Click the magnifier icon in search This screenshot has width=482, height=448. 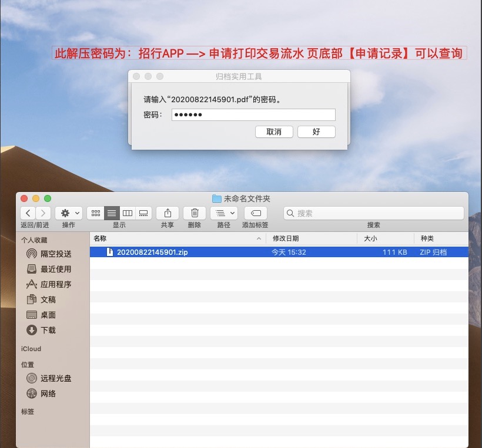pos(290,213)
